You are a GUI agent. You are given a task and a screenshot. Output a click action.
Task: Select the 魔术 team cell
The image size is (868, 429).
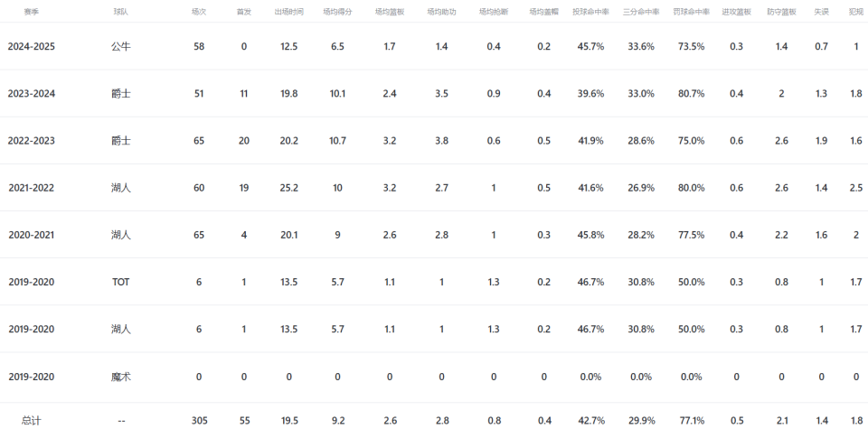[x=120, y=377]
